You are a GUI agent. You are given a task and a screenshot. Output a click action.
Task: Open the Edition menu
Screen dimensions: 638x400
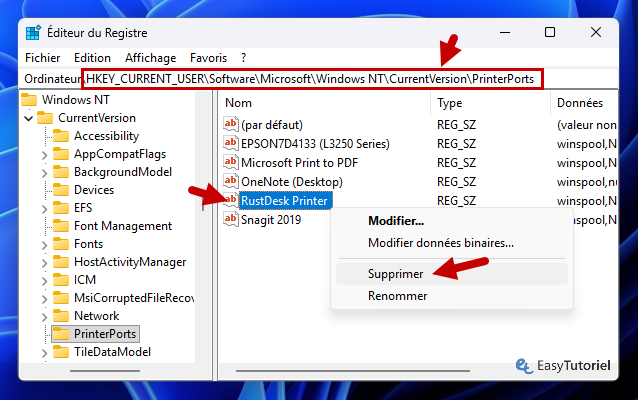92,58
